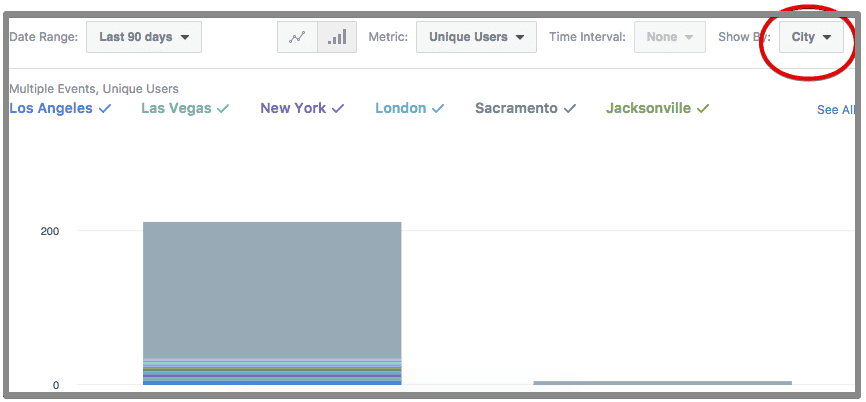The width and height of the screenshot is (866, 402).
Task: Follow the See All link
Action: pos(835,110)
